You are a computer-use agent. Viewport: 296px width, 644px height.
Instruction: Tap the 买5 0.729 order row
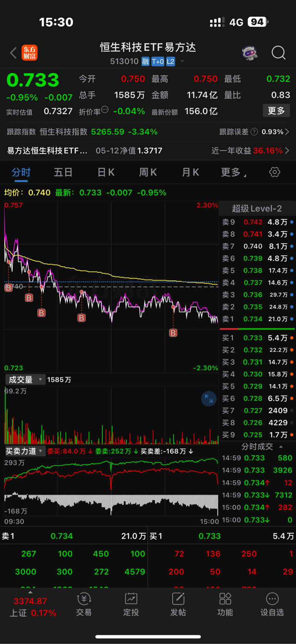point(257,386)
